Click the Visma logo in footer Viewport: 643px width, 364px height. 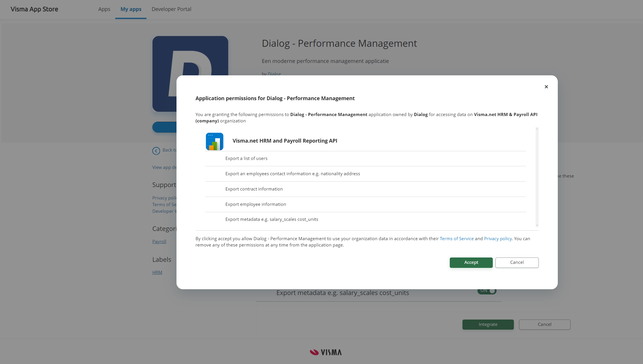(326, 352)
